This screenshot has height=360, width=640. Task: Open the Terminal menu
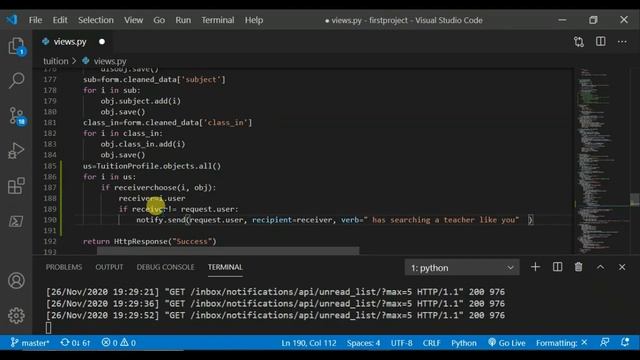click(x=218, y=20)
